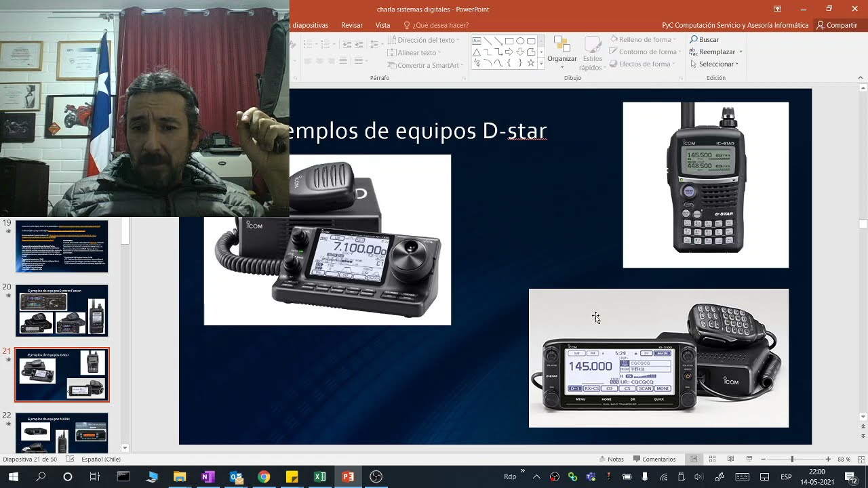Image resolution: width=868 pixels, height=488 pixels.
Task: Click Zoom Out minus button
Action: (x=764, y=459)
